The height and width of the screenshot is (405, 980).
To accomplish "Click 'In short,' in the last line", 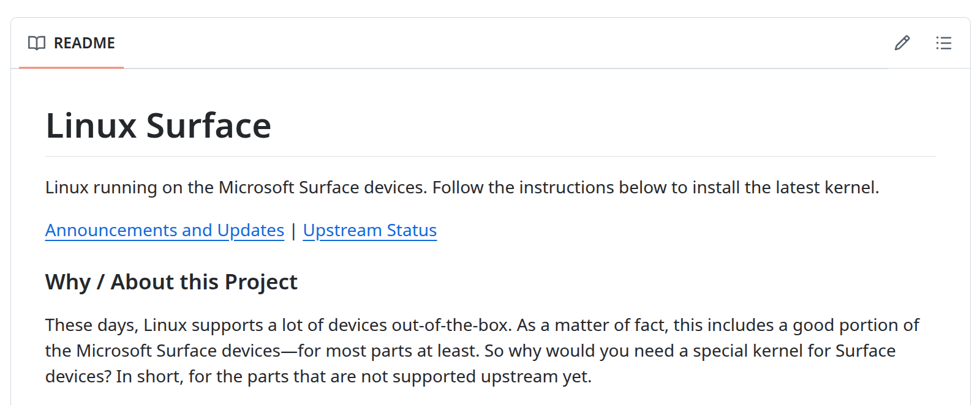I will 149,376.
